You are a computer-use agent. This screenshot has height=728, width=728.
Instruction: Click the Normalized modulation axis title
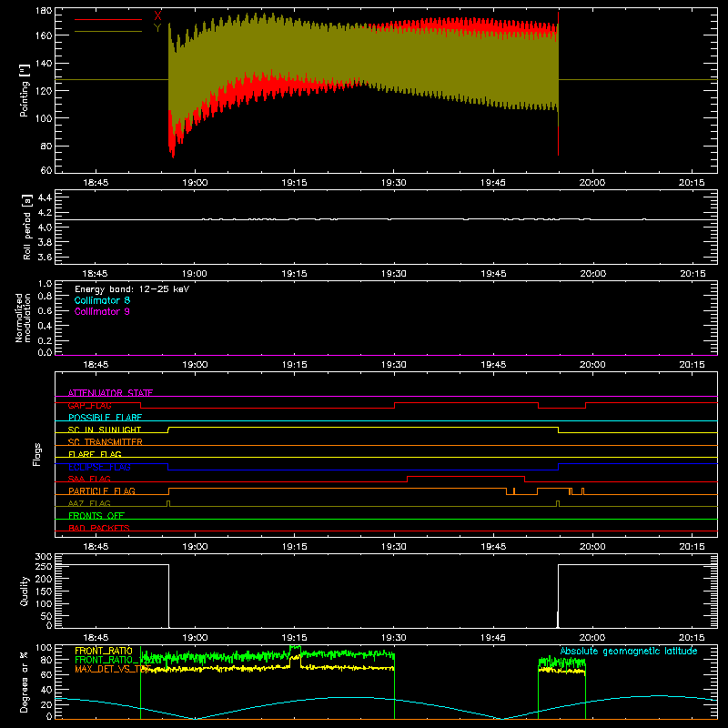click(x=23, y=318)
